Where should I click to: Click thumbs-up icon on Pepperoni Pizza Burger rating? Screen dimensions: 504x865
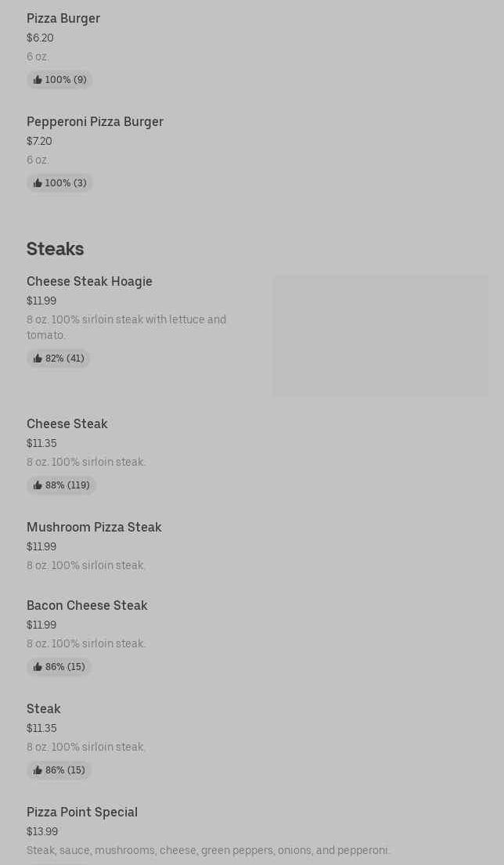(38, 183)
